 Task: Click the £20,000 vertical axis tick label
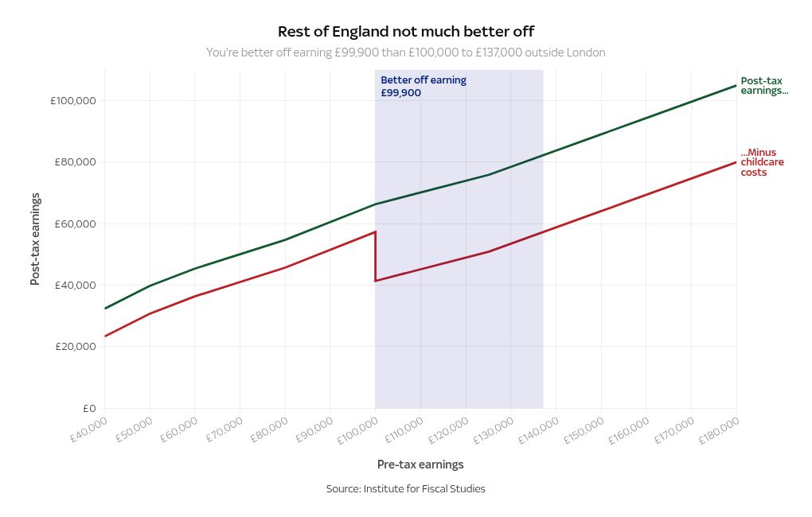(75, 347)
